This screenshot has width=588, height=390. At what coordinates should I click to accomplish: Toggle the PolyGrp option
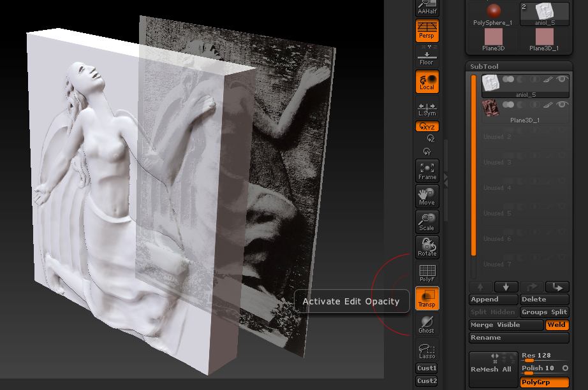point(544,382)
